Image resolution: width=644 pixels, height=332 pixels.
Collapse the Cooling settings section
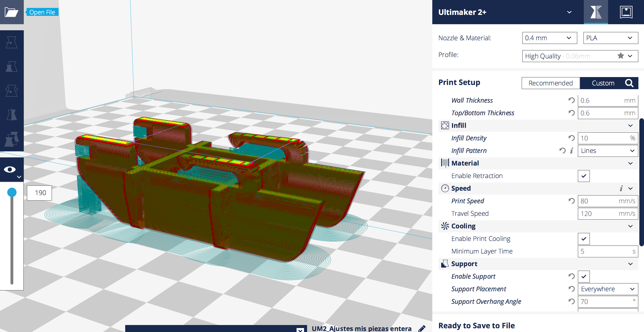coord(630,226)
